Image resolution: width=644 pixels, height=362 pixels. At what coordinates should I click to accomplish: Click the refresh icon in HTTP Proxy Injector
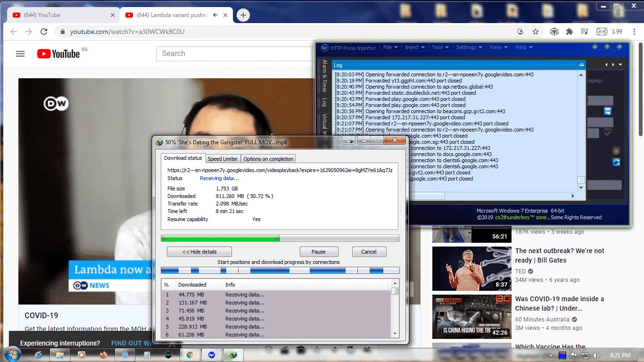pos(616,162)
